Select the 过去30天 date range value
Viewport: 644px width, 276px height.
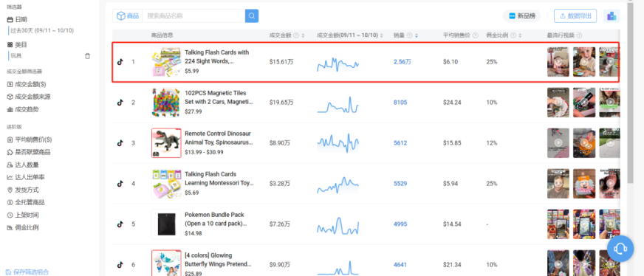(x=42, y=31)
